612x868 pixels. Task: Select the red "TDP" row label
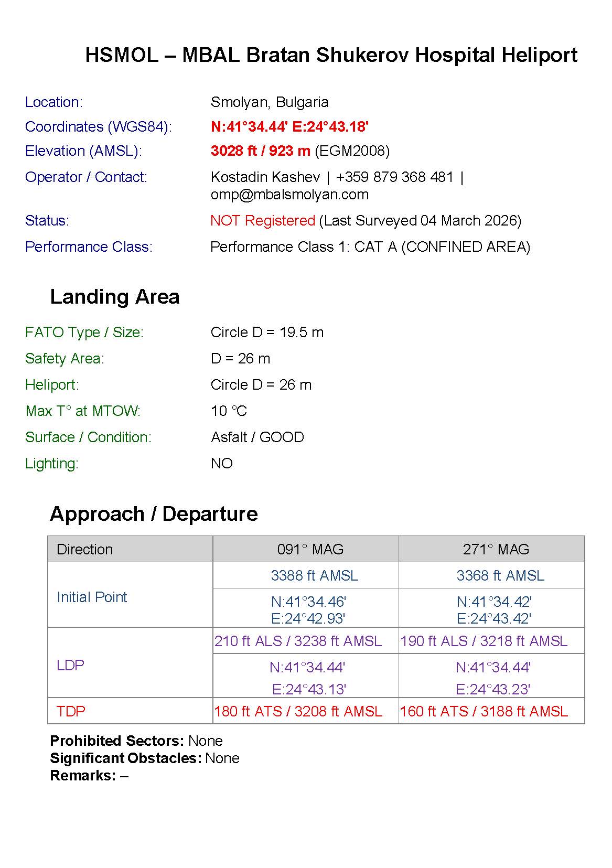pos(71,712)
